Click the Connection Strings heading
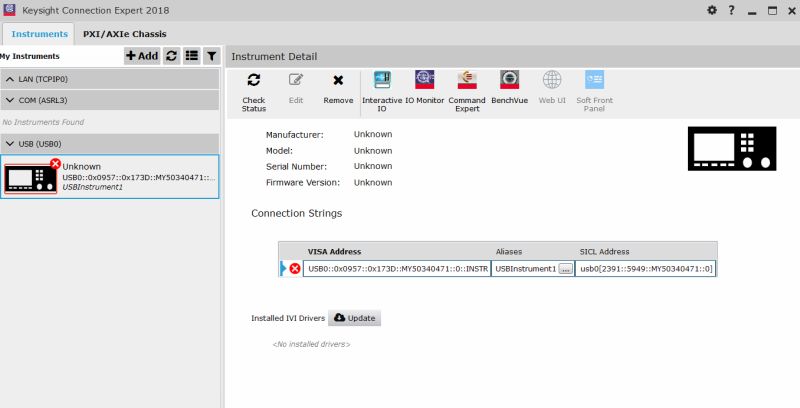This screenshot has height=408, width=800. click(x=296, y=213)
